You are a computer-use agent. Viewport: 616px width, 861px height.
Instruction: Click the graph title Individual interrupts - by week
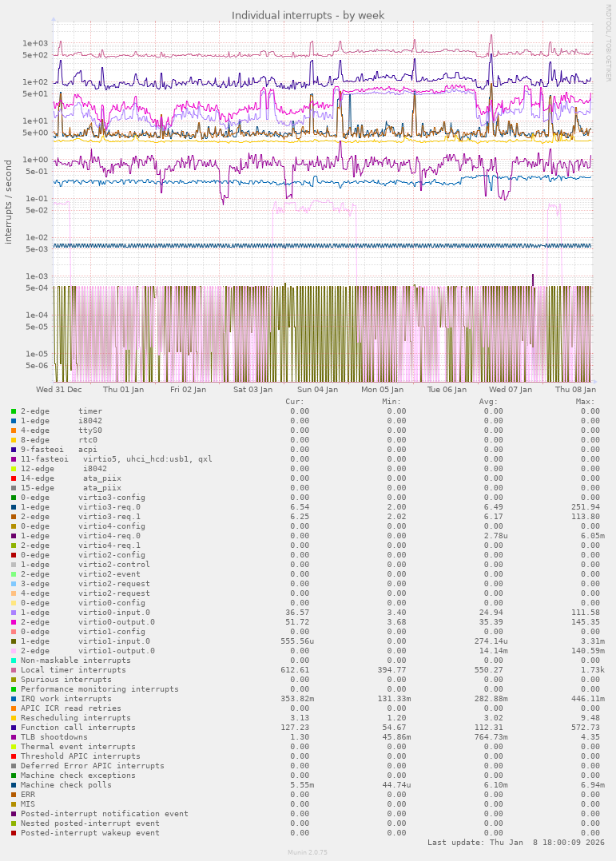308,15
